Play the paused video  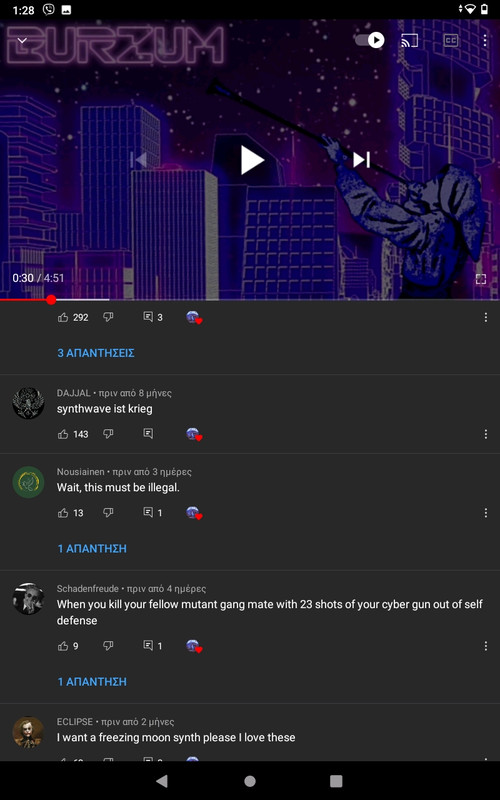252,160
